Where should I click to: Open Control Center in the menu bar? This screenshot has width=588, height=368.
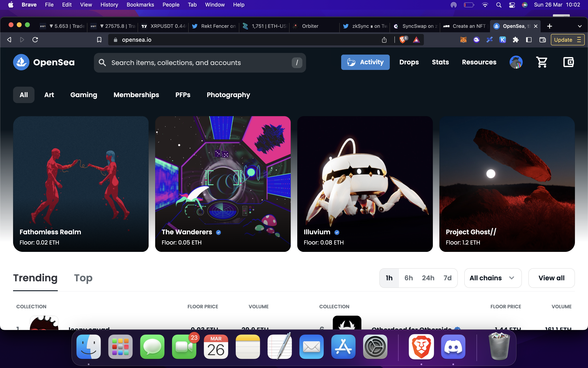click(512, 5)
